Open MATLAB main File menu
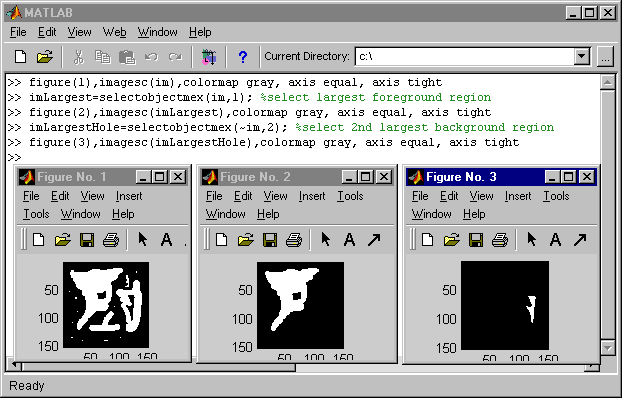Image resolution: width=622 pixels, height=398 pixels. point(18,32)
